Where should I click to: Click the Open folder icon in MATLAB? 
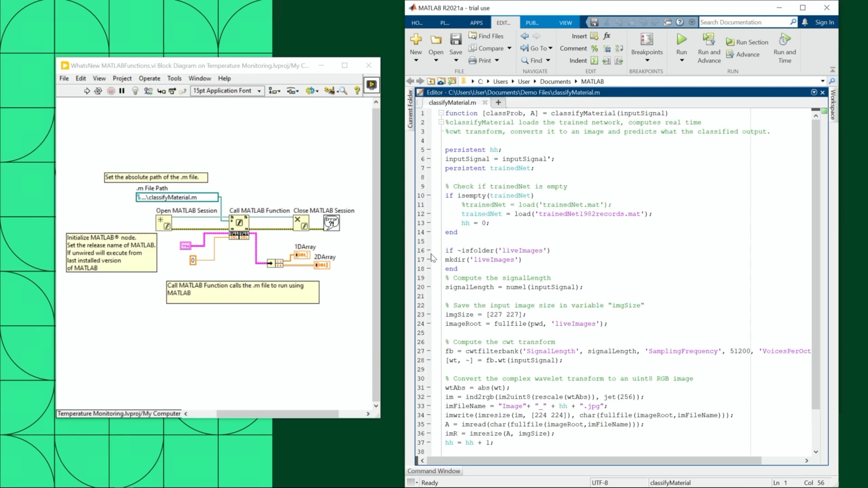coord(436,39)
